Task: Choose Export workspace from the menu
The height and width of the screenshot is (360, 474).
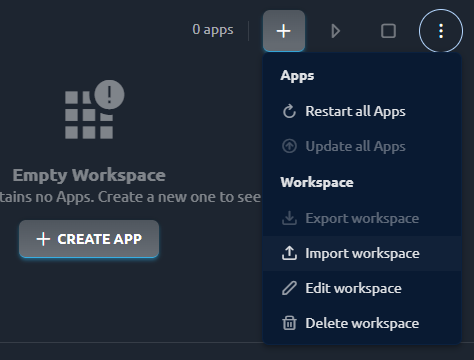Action: pos(362,218)
